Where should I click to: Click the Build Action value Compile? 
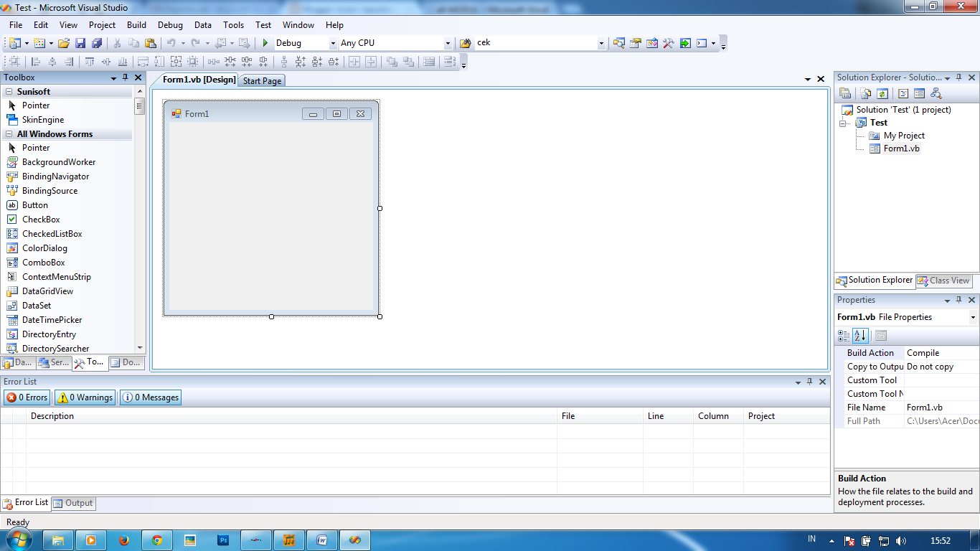pyautogui.click(x=942, y=353)
